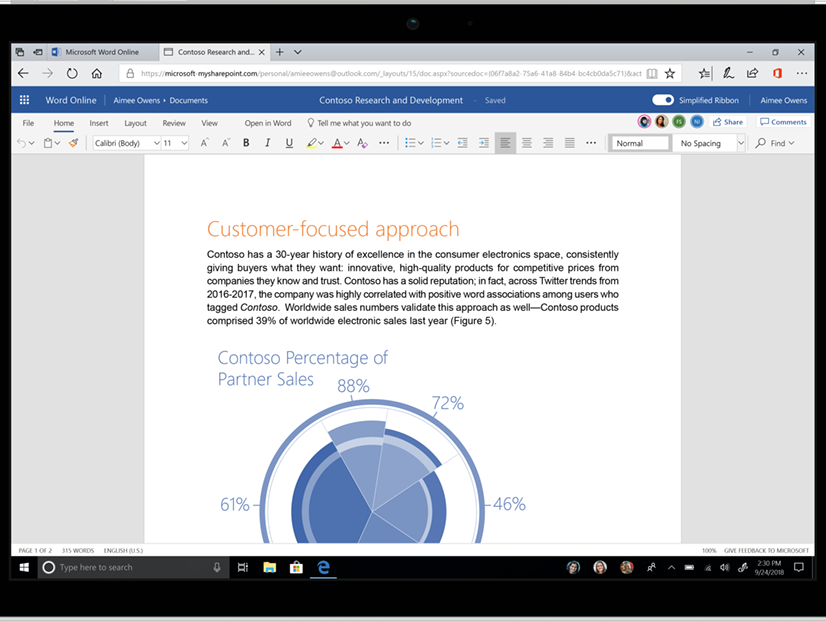The image size is (826, 621).
Task: Select Center paragraph alignment
Action: (527, 143)
